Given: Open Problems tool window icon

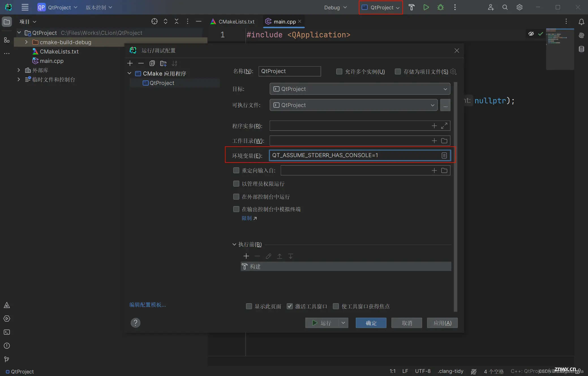Looking at the screenshot, I should pyautogui.click(x=7, y=346).
